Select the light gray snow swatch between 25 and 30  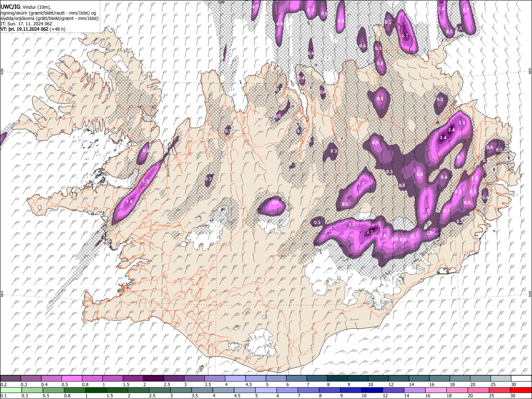click(x=500, y=379)
